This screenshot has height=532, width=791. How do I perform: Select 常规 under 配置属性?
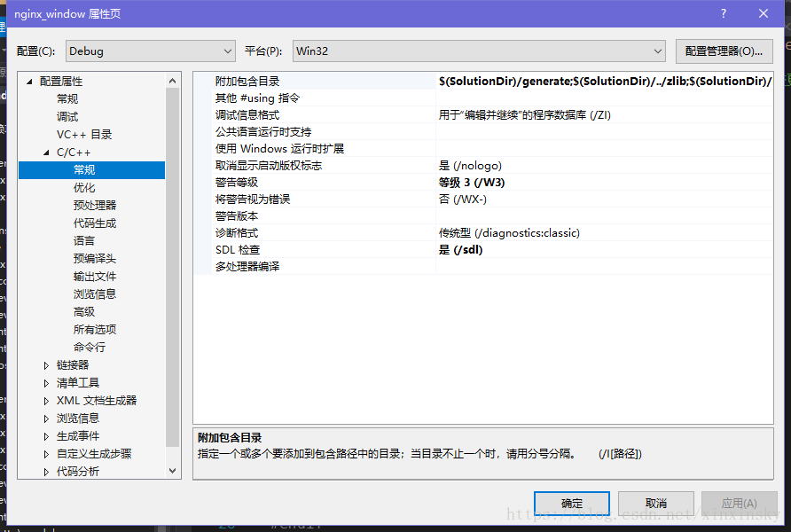67,98
